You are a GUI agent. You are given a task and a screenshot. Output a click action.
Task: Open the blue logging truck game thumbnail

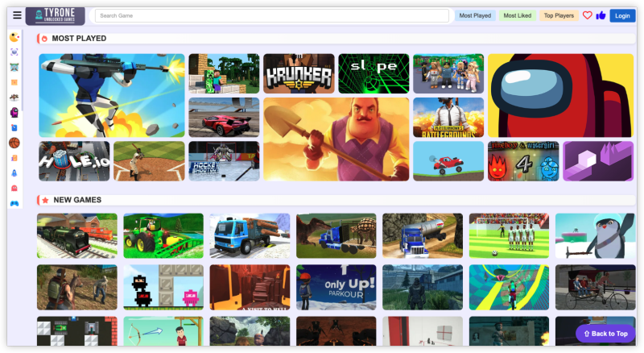point(250,236)
